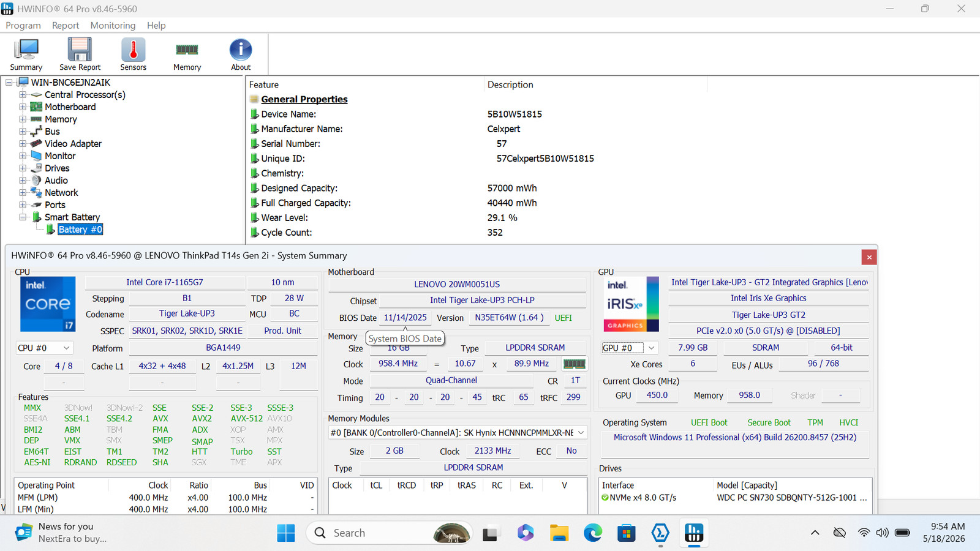Open the Report menu
The height and width of the screenshot is (551, 980).
click(x=66, y=25)
